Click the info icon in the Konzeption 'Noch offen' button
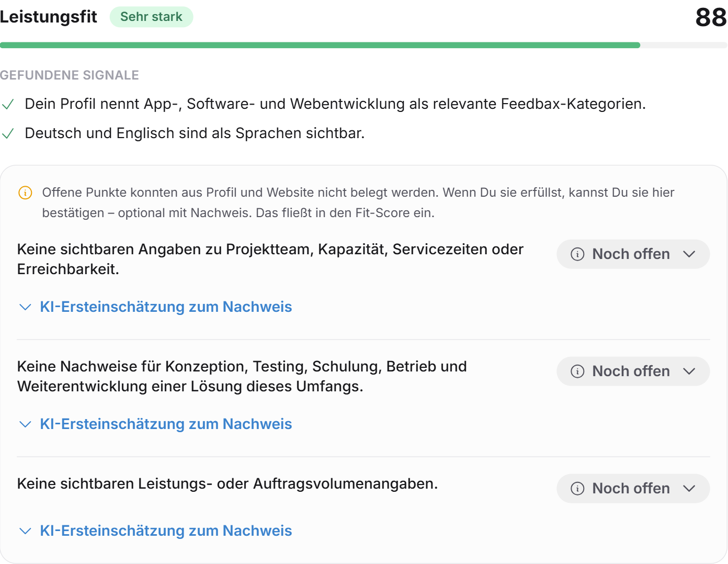This screenshot has width=728, height=564. click(577, 371)
